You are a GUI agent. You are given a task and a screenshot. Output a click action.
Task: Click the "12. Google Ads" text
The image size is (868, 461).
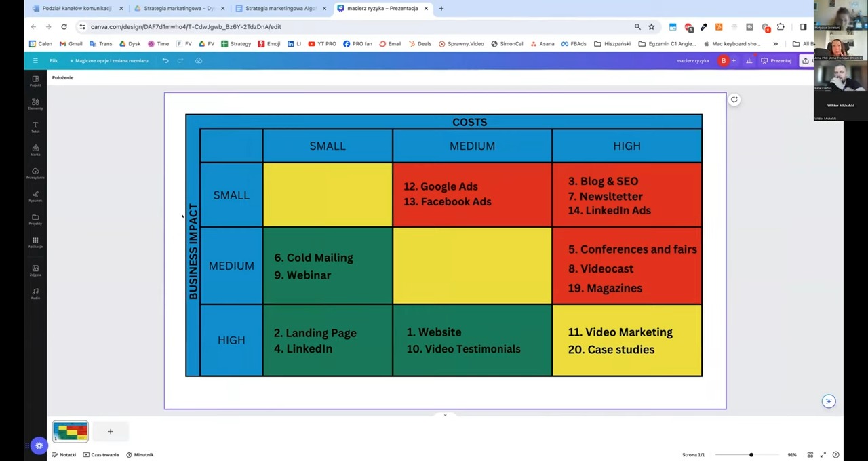(441, 186)
